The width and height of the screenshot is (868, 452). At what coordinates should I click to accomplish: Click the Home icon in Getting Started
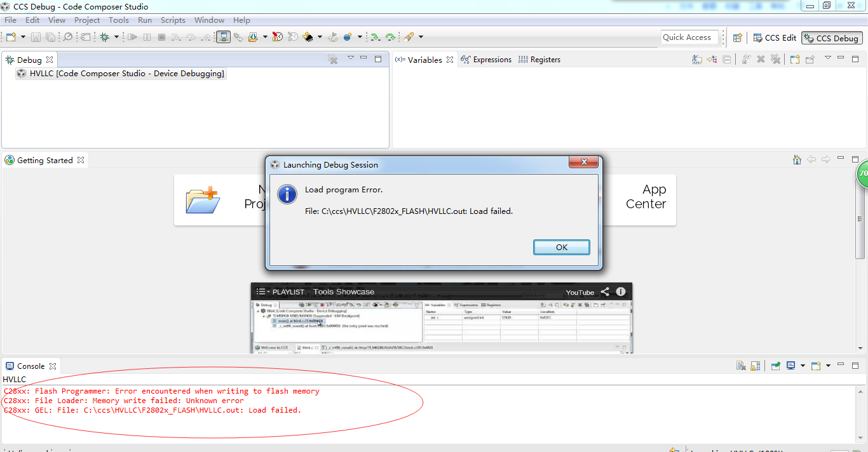pyautogui.click(x=797, y=159)
